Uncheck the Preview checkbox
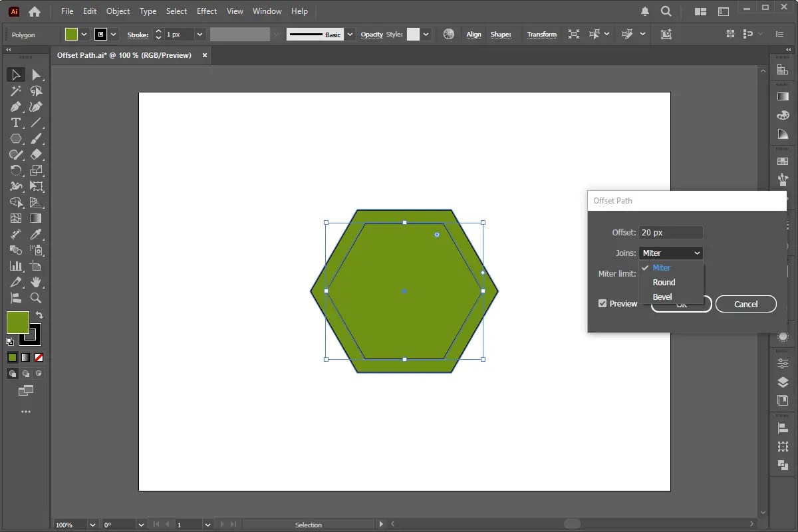 pyautogui.click(x=602, y=303)
